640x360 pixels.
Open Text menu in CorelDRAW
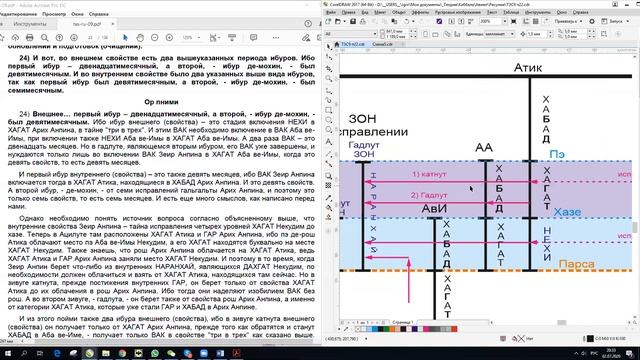point(492,13)
